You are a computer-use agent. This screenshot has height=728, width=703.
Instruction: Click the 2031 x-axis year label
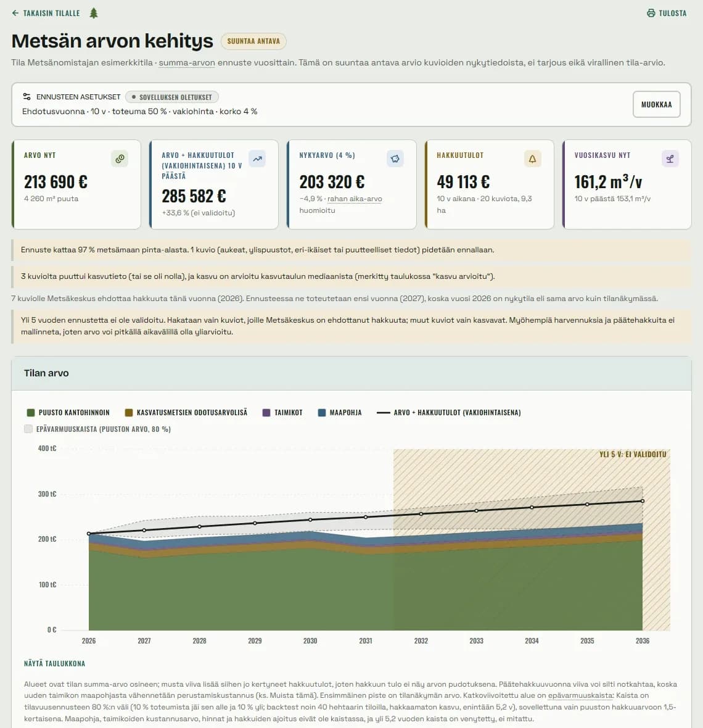click(x=366, y=641)
